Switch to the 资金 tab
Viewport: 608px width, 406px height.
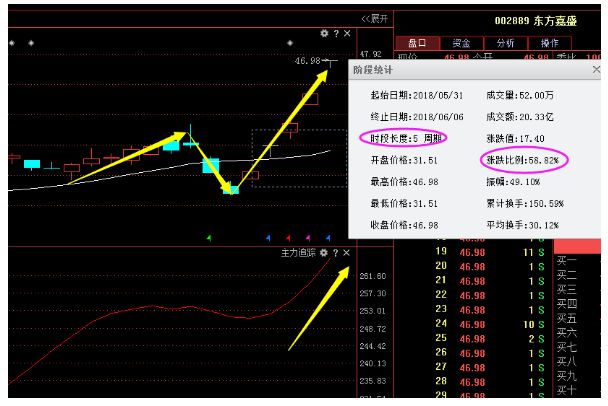461,43
